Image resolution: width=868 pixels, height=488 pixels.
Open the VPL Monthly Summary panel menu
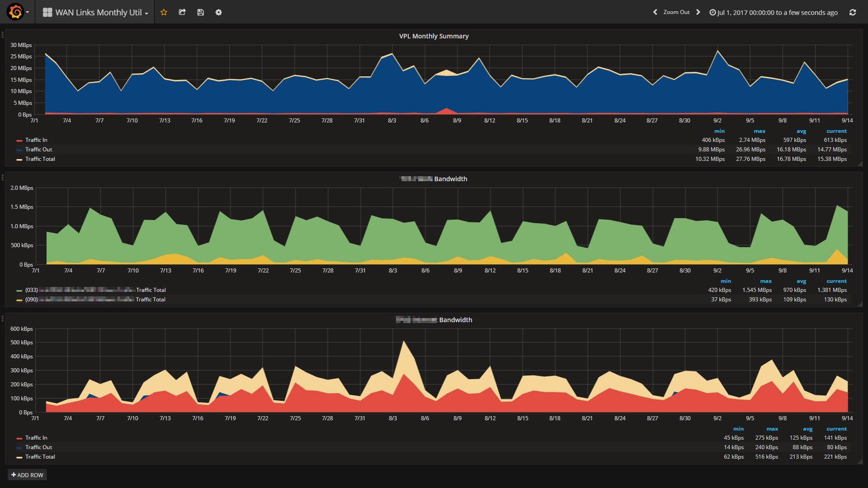click(433, 36)
